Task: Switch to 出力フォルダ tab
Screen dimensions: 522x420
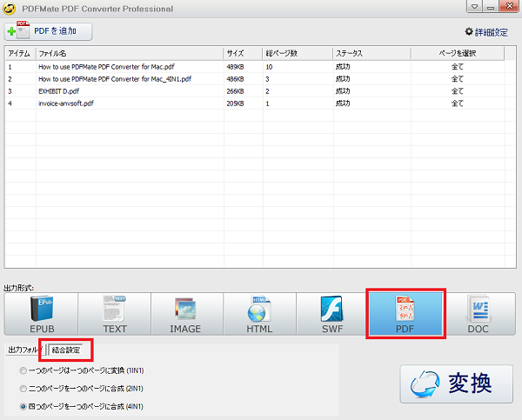Action: click(24, 350)
